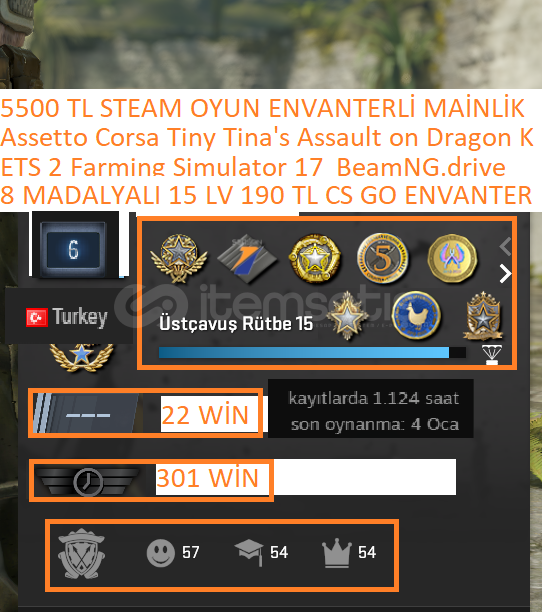Click the unranked competitive rank emblem
The width and height of the screenshot is (542, 612).
[x=88, y=414]
